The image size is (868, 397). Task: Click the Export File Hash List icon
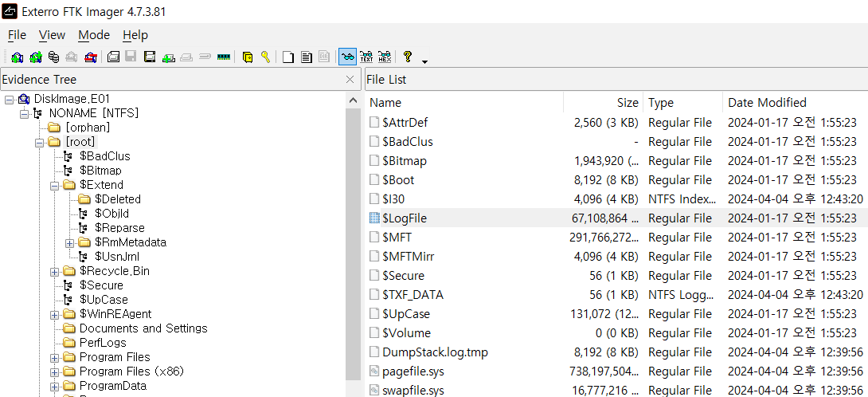[x=306, y=57]
